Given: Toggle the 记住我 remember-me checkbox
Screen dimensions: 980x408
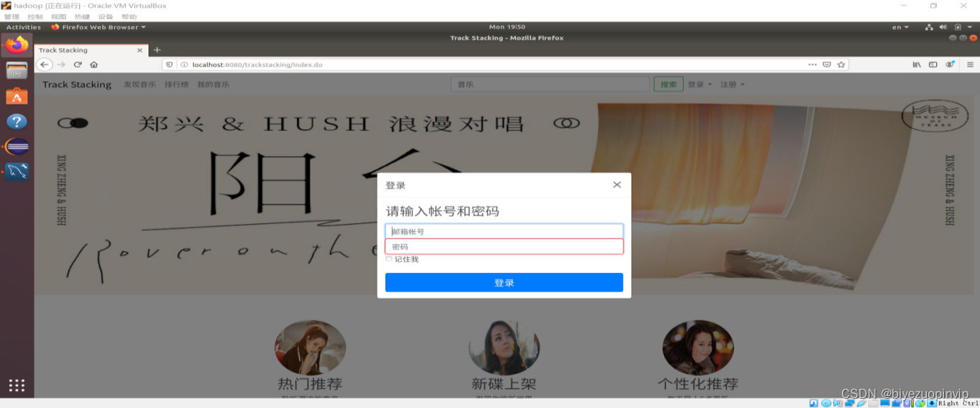Looking at the screenshot, I should [389, 259].
